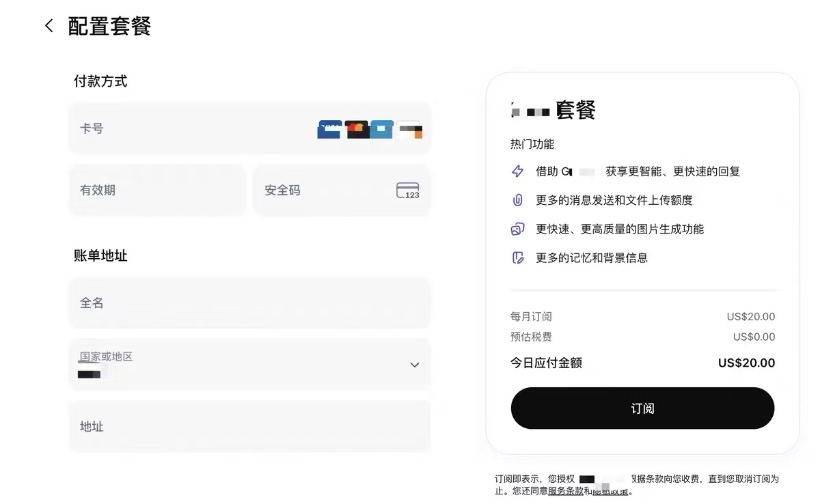Select the Mastercard icon
The height and width of the screenshot is (504, 820).
(356, 129)
